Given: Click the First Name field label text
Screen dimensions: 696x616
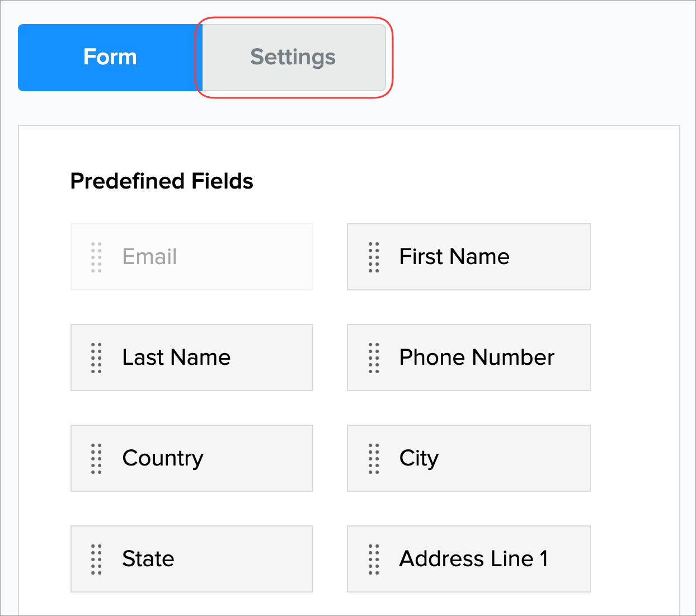Looking at the screenshot, I should 454,257.
